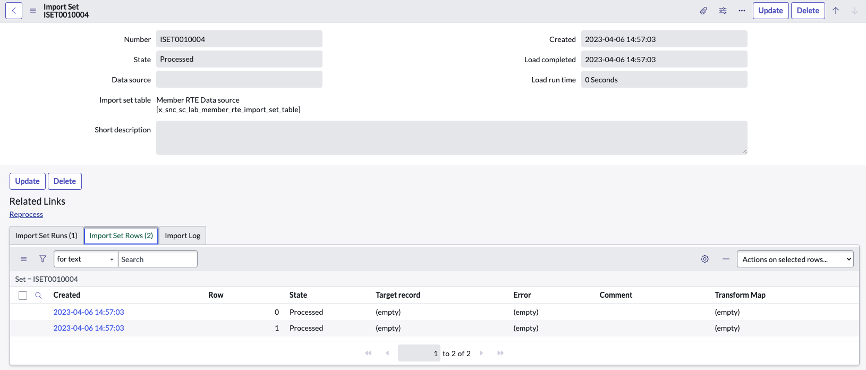This screenshot has width=866, height=370.
Task: Open list personalize gear icon
Action: [704, 259]
